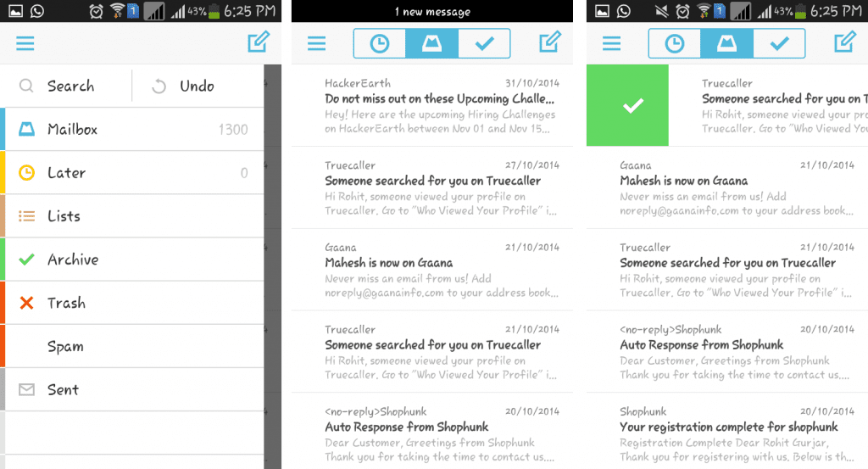Open Your registration complete for shophunk email

tap(727, 432)
